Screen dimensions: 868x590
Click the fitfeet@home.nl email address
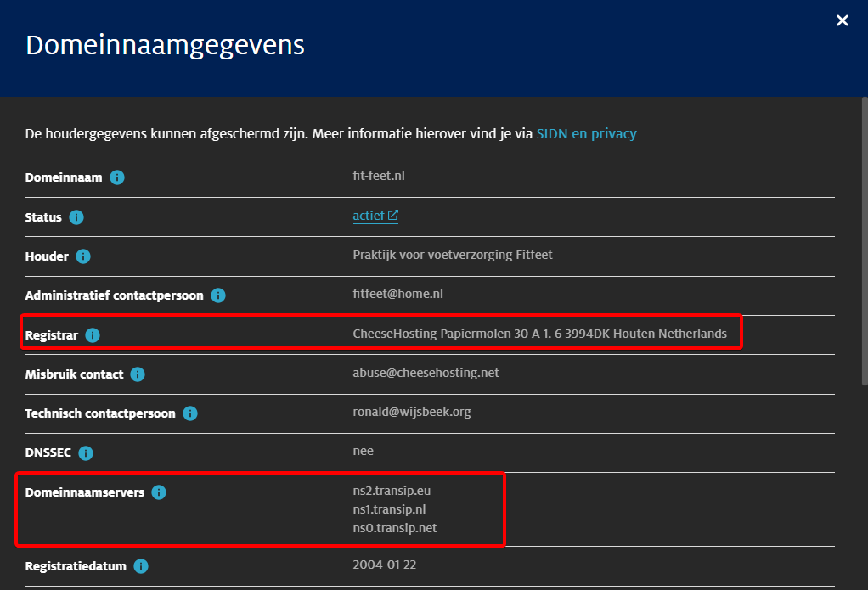(397, 294)
